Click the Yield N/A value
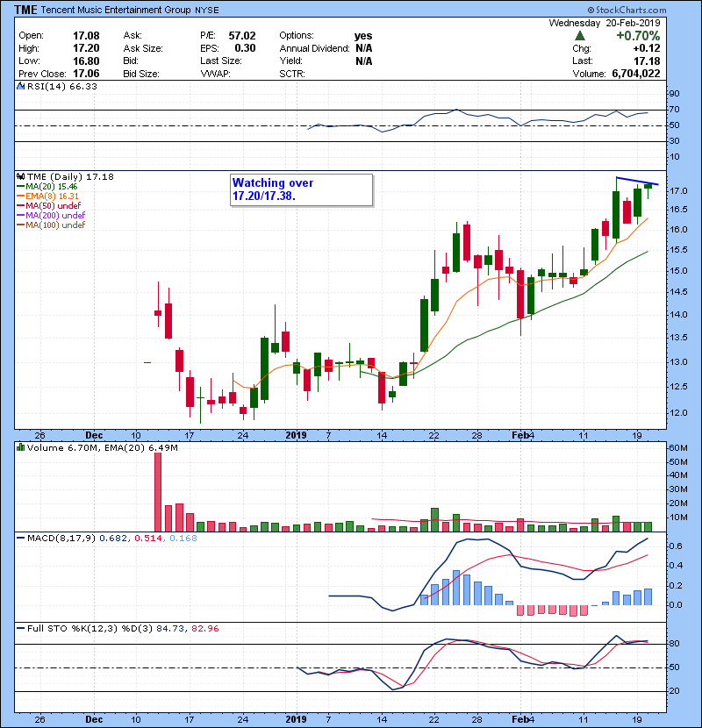702x728 pixels. click(364, 61)
